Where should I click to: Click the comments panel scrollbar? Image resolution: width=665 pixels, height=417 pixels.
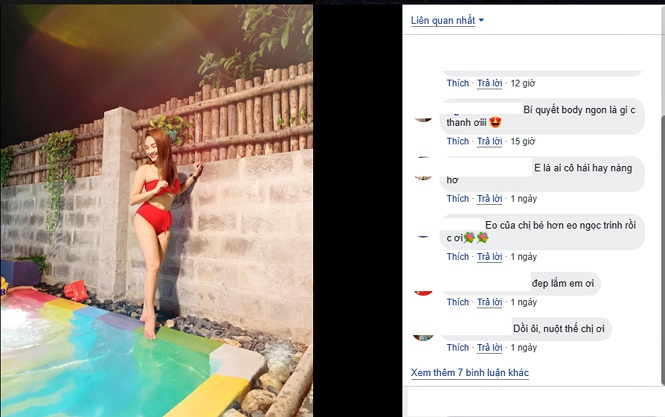click(x=659, y=200)
